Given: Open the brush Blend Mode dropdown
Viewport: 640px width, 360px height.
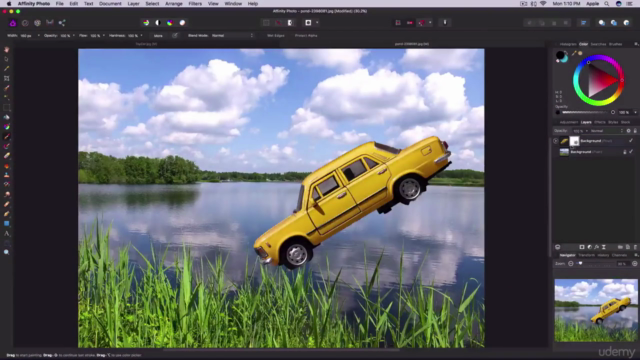Looking at the screenshot, I should coord(232,36).
